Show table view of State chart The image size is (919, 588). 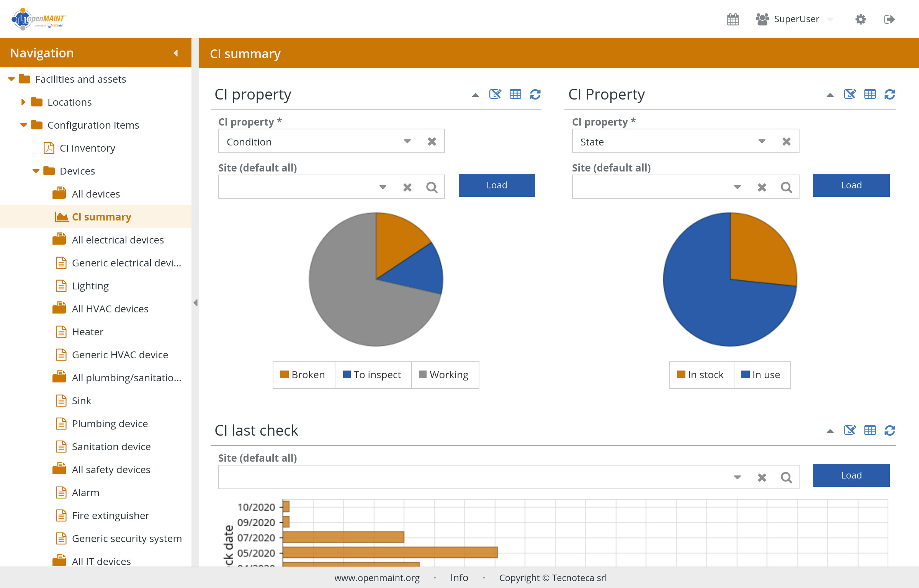pyautogui.click(x=870, y=94)
